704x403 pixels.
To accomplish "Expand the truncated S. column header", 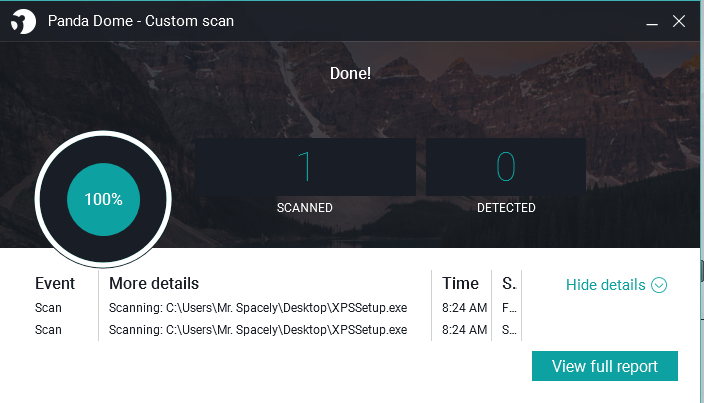I will point(509,284).
